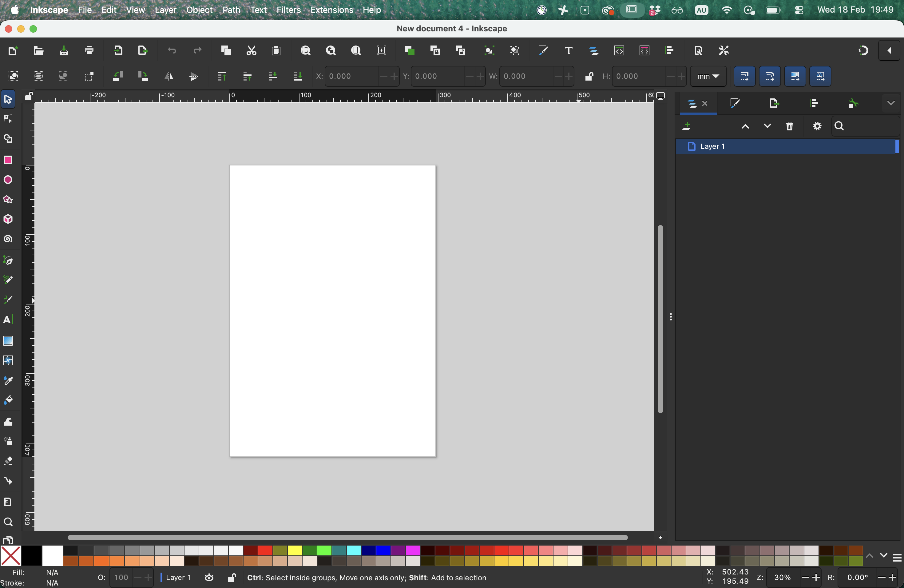
Task: Open the Filters menu
Action: [288, 10]
